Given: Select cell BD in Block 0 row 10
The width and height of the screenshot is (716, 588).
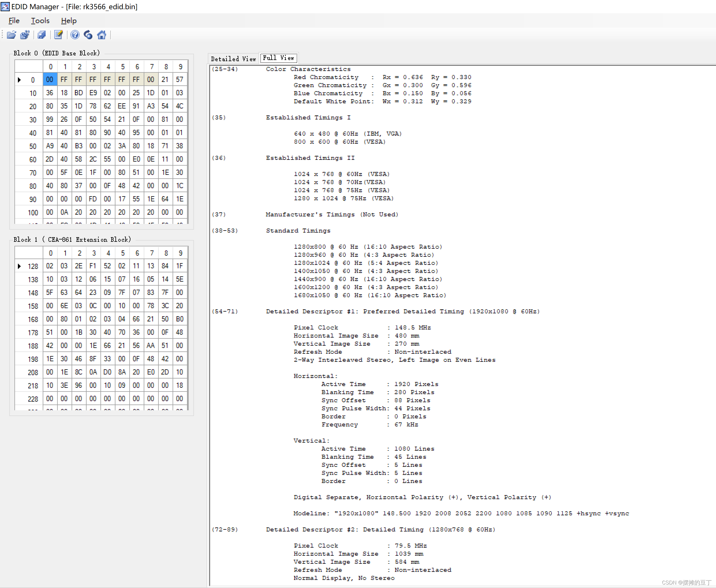Looking at the screenshot, I should (x=78, y=93).
